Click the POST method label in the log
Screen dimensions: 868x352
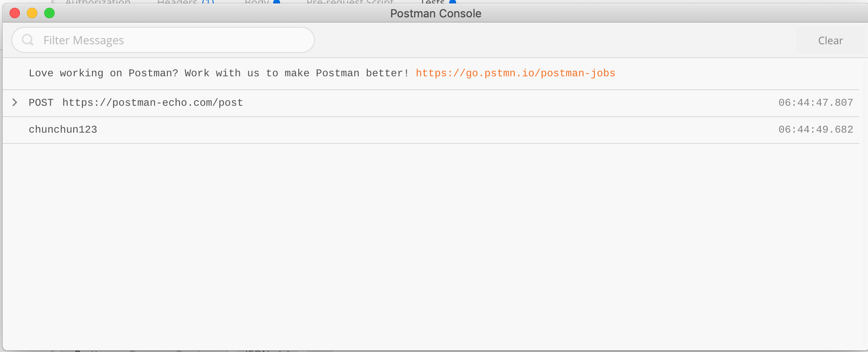click(41, 103)
